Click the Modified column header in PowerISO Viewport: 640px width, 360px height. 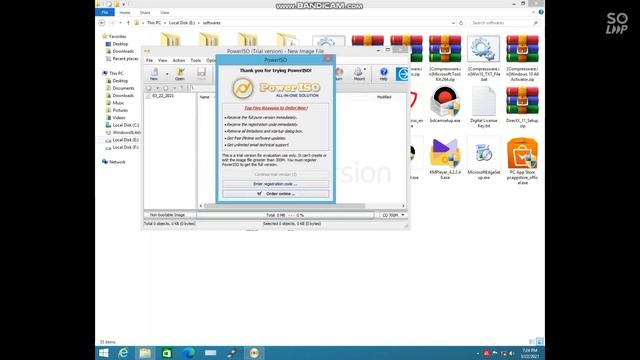pos(384,97)
